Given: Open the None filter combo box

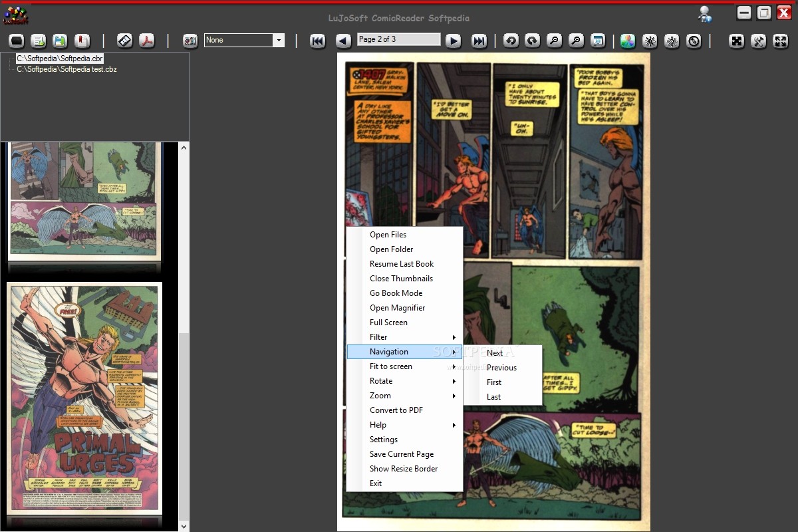Looking at the screenshot, I should [x=244, y=40].
